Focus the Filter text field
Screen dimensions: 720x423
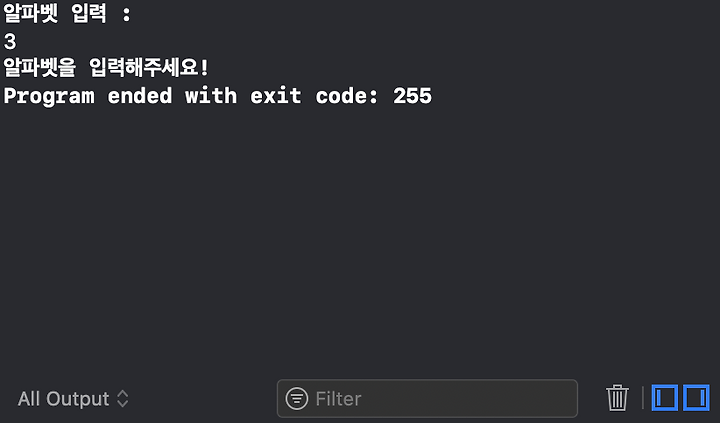pos(427,398)
